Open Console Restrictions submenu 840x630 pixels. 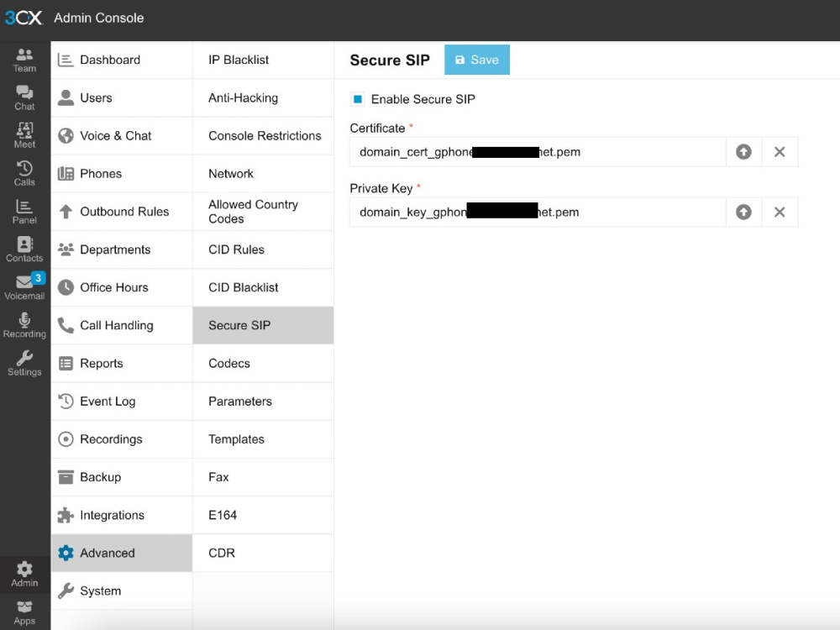tap(263, 135)
